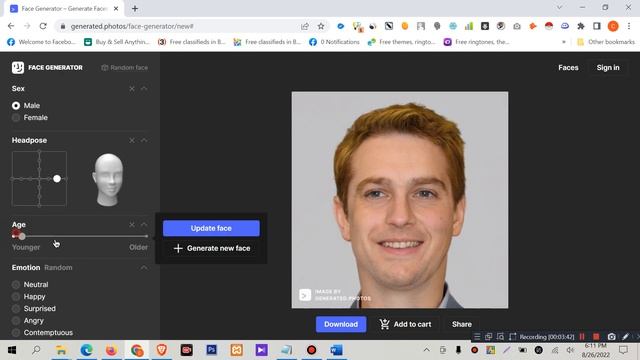Open the Chrome profile avatar
The height and width of the screenshot is (360, 640).
(613, 26)
